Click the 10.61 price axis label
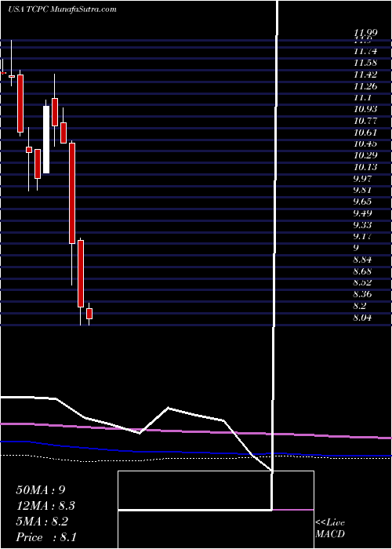This screenshot has height=549, width=392. (x=365, y=133)
